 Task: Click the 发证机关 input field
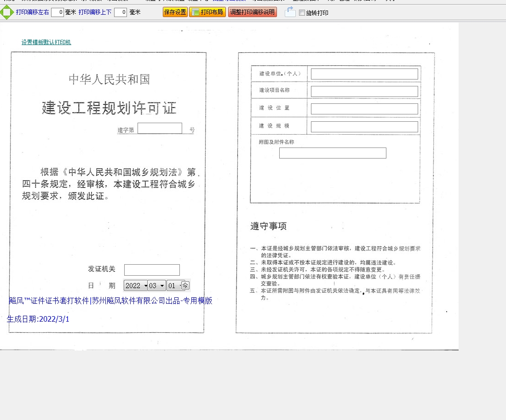[152, 270]
